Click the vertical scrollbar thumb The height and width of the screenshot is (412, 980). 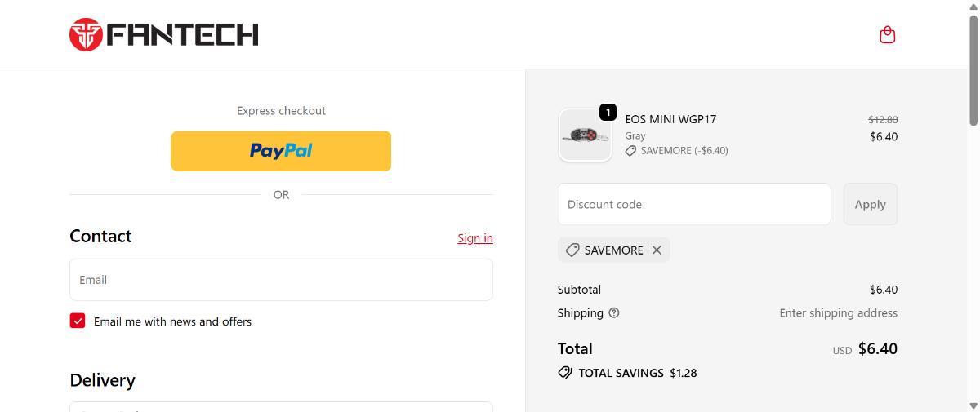973,69
